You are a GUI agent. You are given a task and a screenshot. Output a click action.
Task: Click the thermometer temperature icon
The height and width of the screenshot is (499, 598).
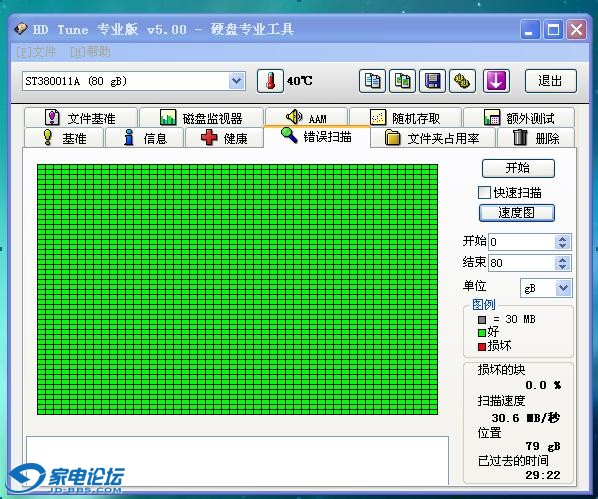[x=270, y=81]
